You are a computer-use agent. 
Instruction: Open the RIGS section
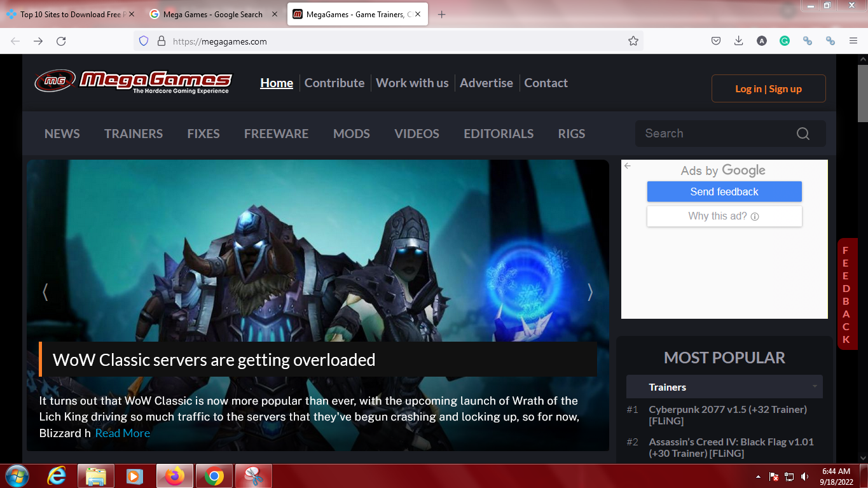[572, 134]
